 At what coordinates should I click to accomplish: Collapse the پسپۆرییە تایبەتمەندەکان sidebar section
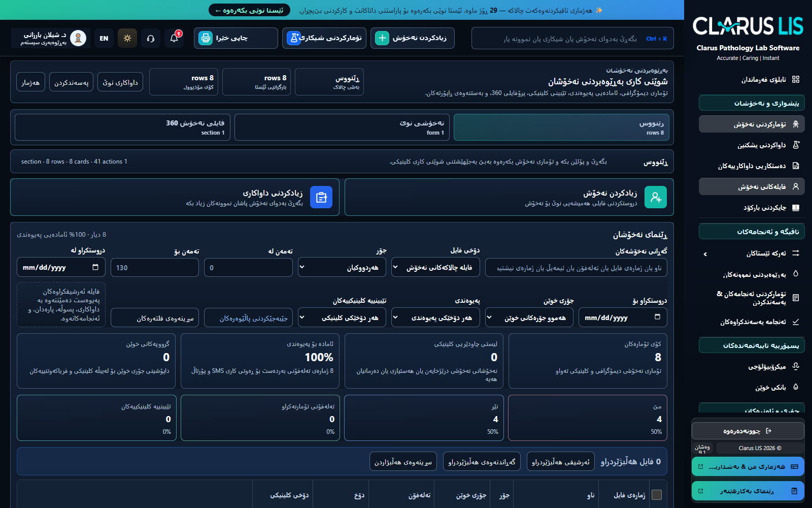coord(752,345)
